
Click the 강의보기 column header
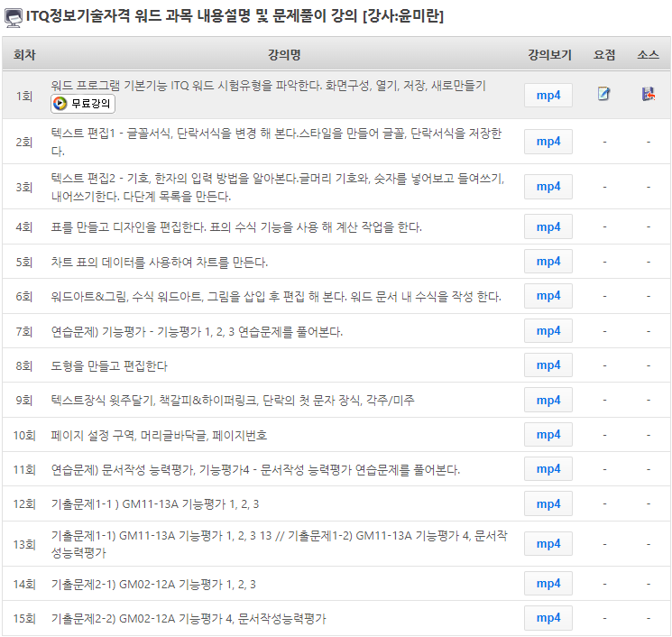point(549,55)
